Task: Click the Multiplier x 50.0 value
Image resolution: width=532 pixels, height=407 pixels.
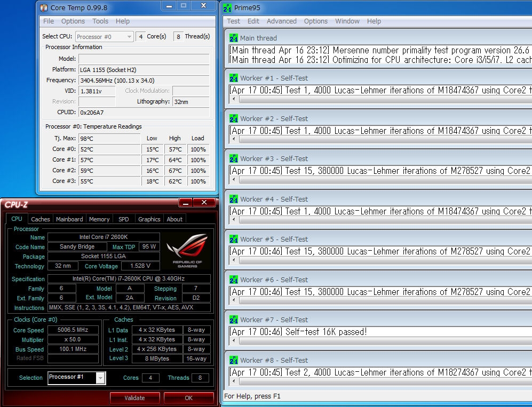Action: pos(73,339)
